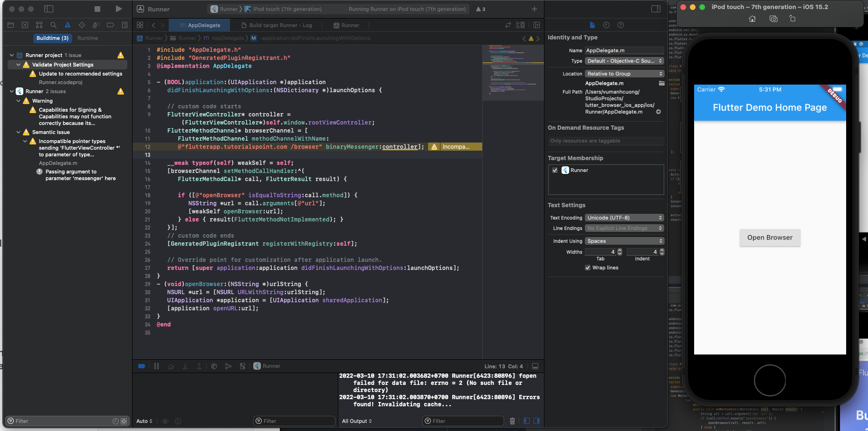Viewport: 868px width, 431px height.
Task: Stop the running Runner app in Xcode
Action: click(97, 9)
